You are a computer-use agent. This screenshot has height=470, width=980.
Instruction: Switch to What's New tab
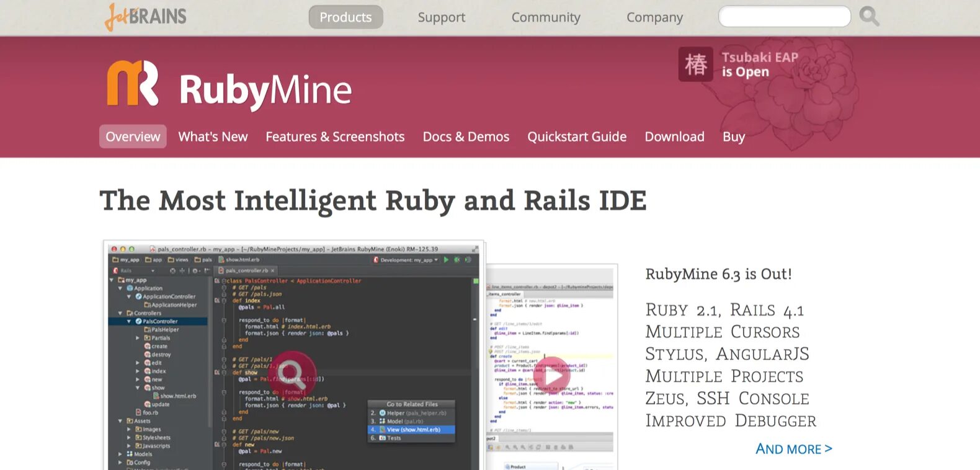click(213, 136)
